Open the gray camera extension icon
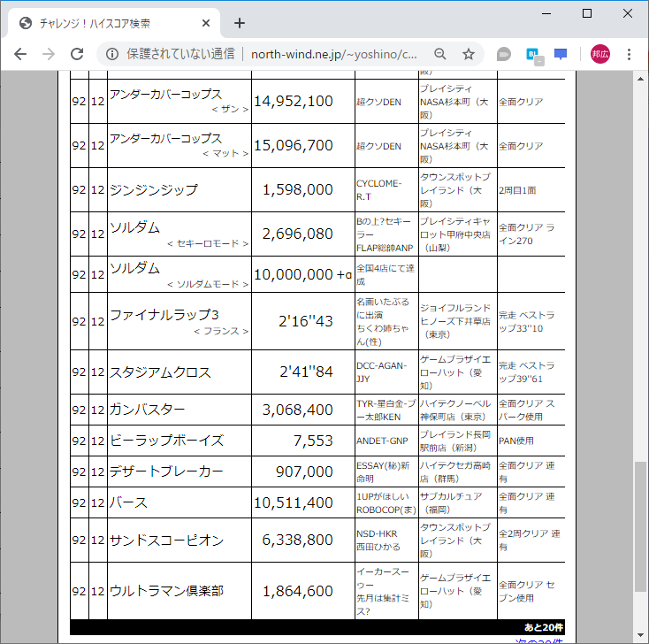Viewport: 649px width, 644px height. click(x=504, y=54)
